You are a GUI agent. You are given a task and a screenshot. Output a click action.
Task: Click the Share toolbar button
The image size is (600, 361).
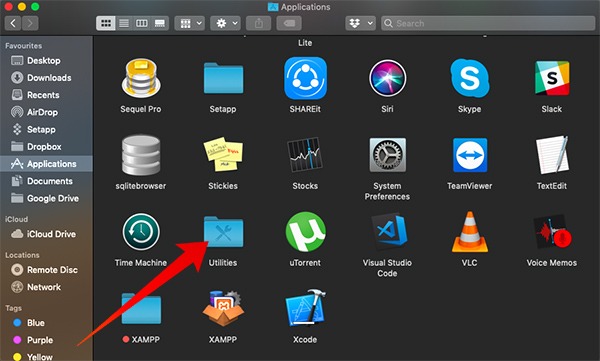coord(258,23)
